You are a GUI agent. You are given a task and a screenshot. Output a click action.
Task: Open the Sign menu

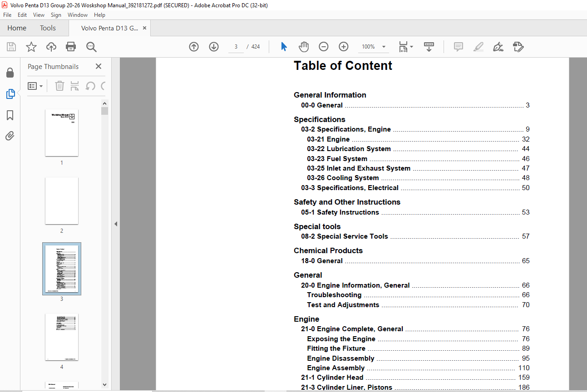(x=56, y=15)
